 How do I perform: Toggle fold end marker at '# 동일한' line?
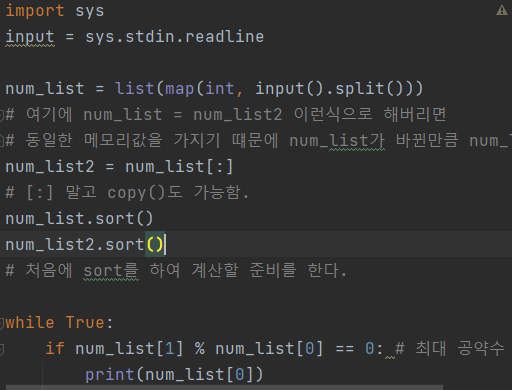(x=2, y=141)
